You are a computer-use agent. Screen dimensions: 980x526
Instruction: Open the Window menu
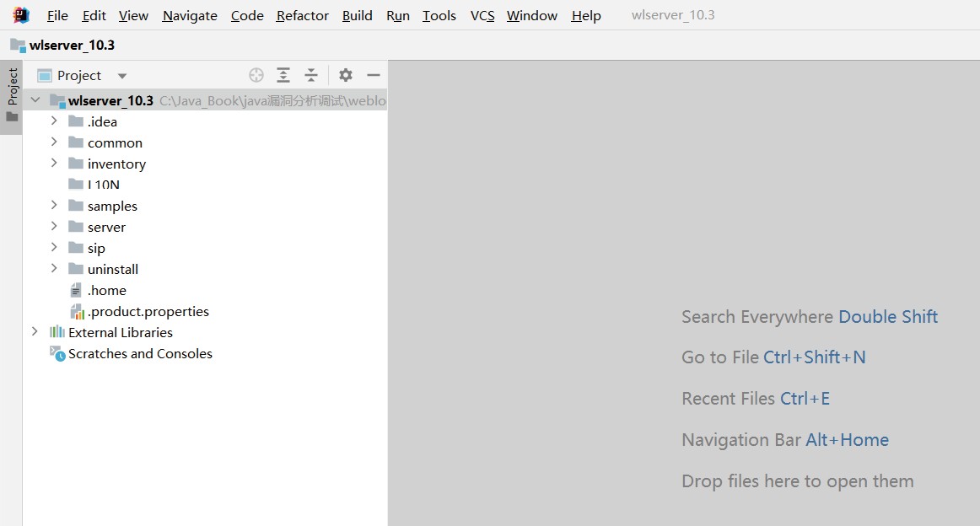[x=532, y=16]
